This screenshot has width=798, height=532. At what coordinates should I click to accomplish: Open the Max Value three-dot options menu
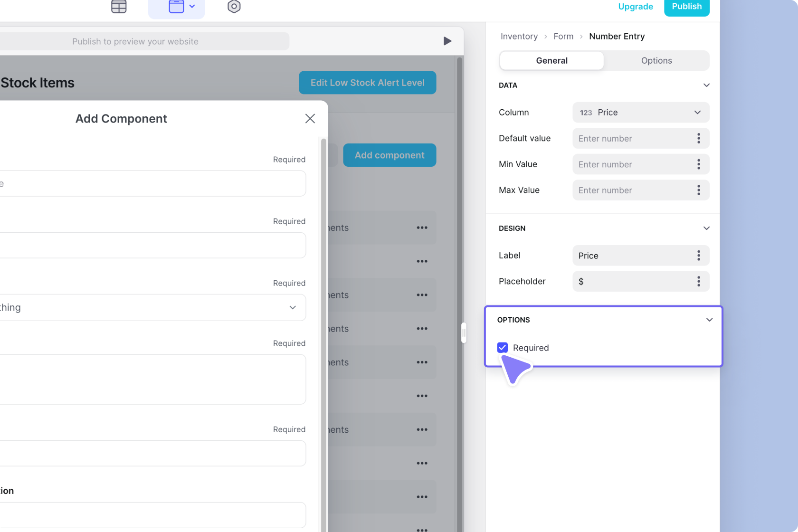pos(698,190)
